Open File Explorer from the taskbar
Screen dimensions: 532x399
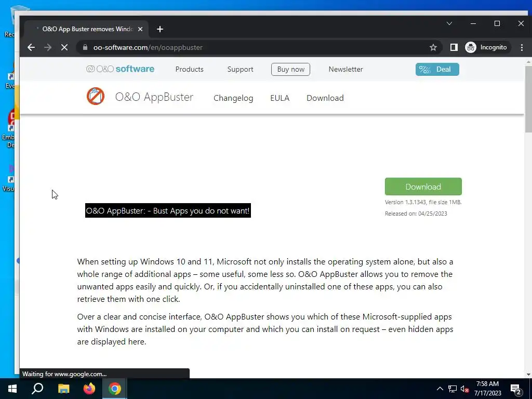pos(63,389)
